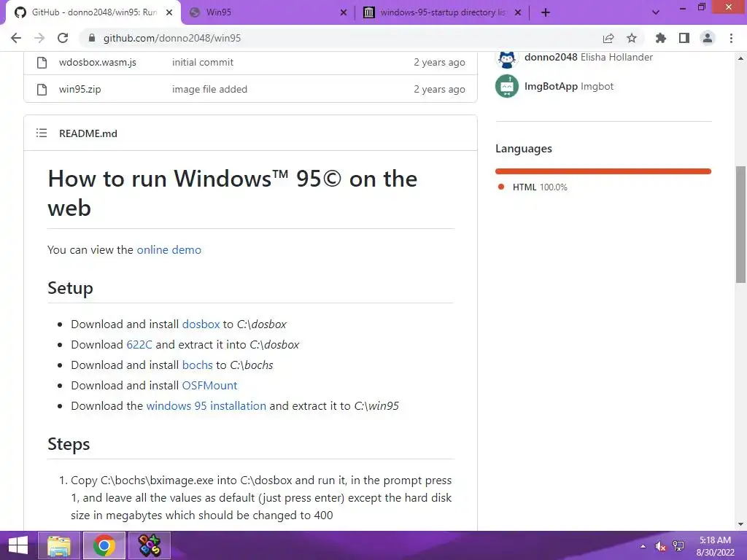Click scrollbar down arrow
This screenshot has width=747, height=560.
coord(741,524)
